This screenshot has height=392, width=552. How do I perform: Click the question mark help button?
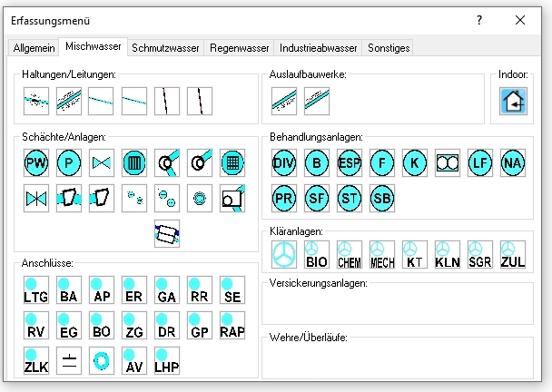(x=479, y=20)
